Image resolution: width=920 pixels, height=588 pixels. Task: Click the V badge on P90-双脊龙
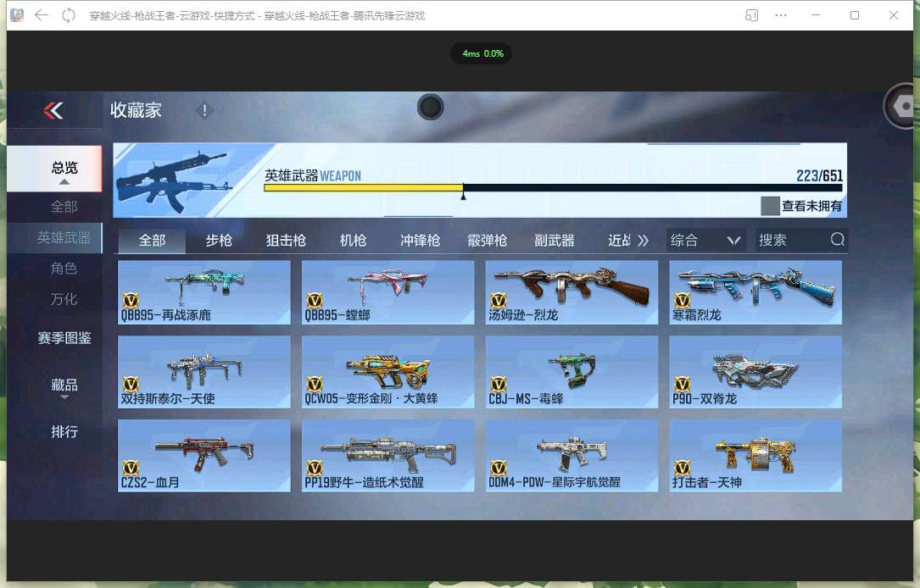tap(682, 384)
